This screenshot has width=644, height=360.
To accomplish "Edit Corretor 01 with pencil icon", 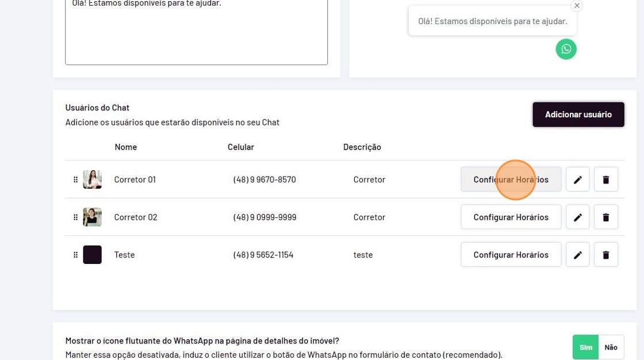I will (577, 179).
